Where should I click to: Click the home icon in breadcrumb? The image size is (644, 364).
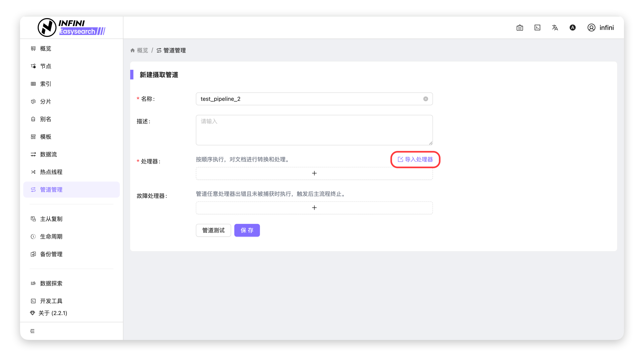133,50
